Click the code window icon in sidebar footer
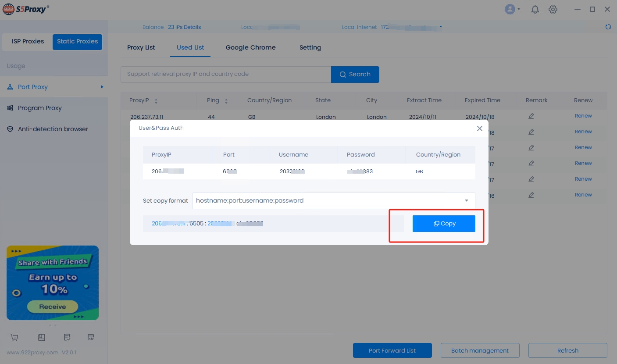617x364 pixels. 91,337
